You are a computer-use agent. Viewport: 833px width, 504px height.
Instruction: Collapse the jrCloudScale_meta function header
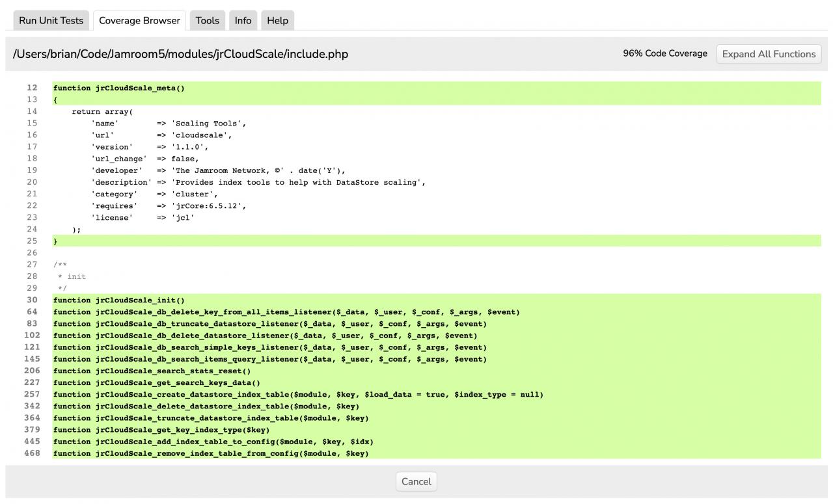point(119,88)
